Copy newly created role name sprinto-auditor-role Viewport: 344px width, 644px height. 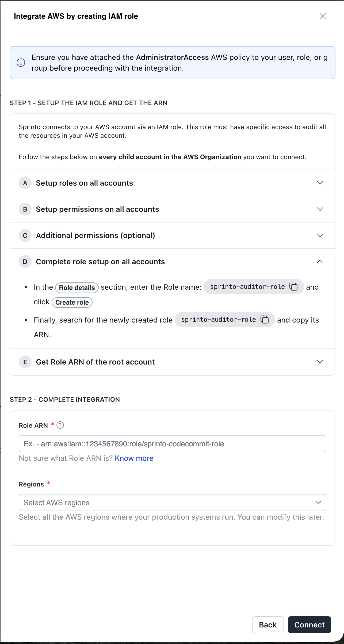[x=265, y=320]
